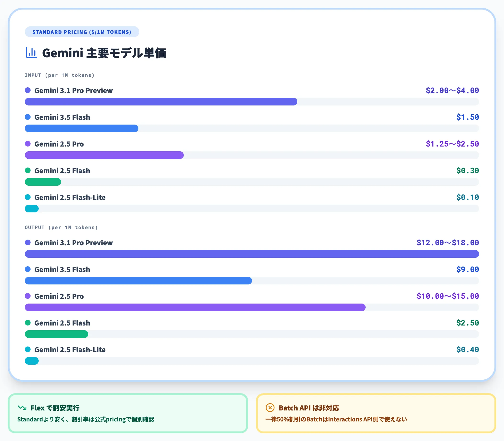Image resolution: width=504 pixels, height=441 pixels.
Task: Click the Gemini 3.1 Pro Preview color dot under OUTPUT
Action: point(28,242)
